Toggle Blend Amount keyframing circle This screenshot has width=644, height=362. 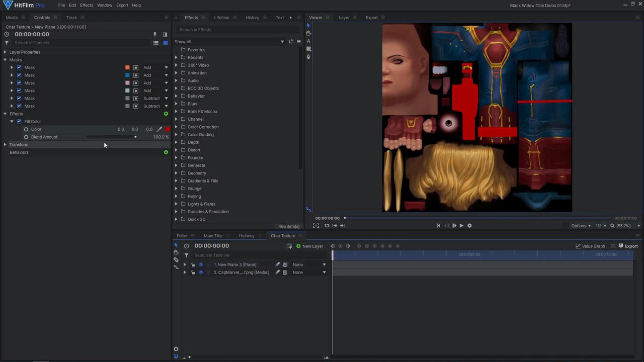point(26,137)
